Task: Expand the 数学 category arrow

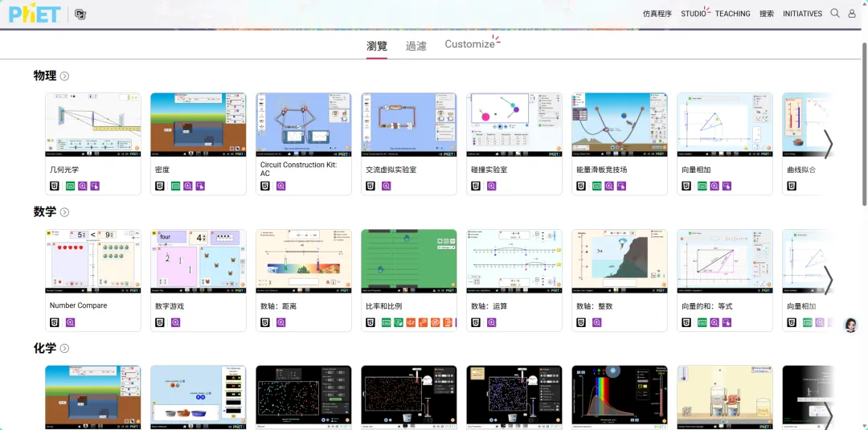Action: coord(64,212)
